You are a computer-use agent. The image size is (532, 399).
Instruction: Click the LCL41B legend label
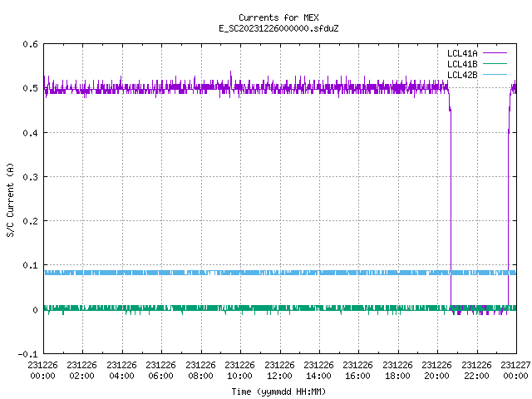(x=462, y=64)
